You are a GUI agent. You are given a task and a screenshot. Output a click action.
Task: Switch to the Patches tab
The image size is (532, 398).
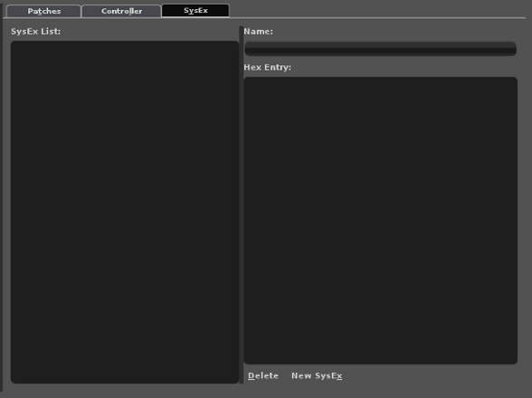click(43, 11)
